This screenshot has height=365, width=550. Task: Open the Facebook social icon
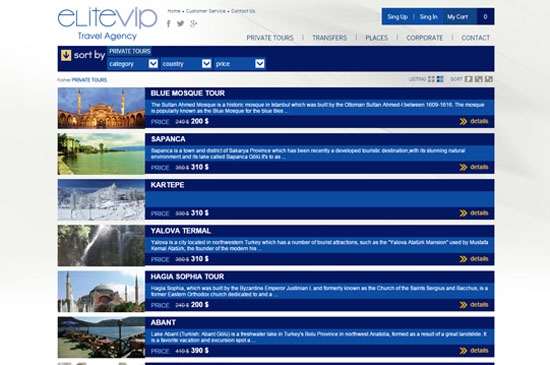(169, 23)
